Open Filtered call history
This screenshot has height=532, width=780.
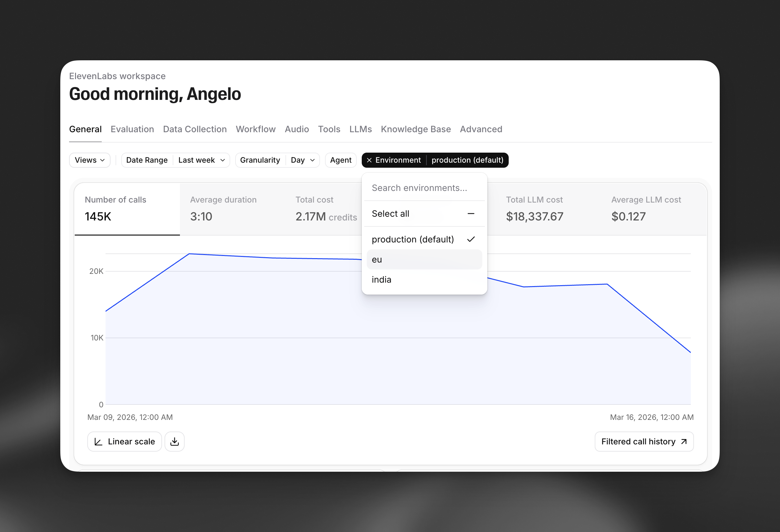click(638, 441)
